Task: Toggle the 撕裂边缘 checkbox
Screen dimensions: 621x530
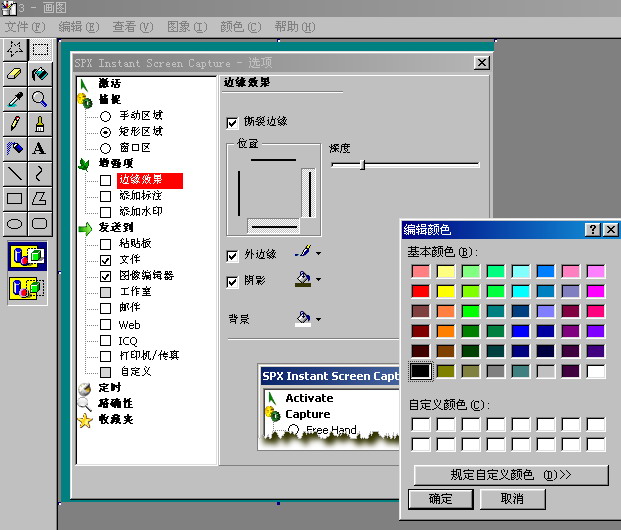Action: [233, 122]
